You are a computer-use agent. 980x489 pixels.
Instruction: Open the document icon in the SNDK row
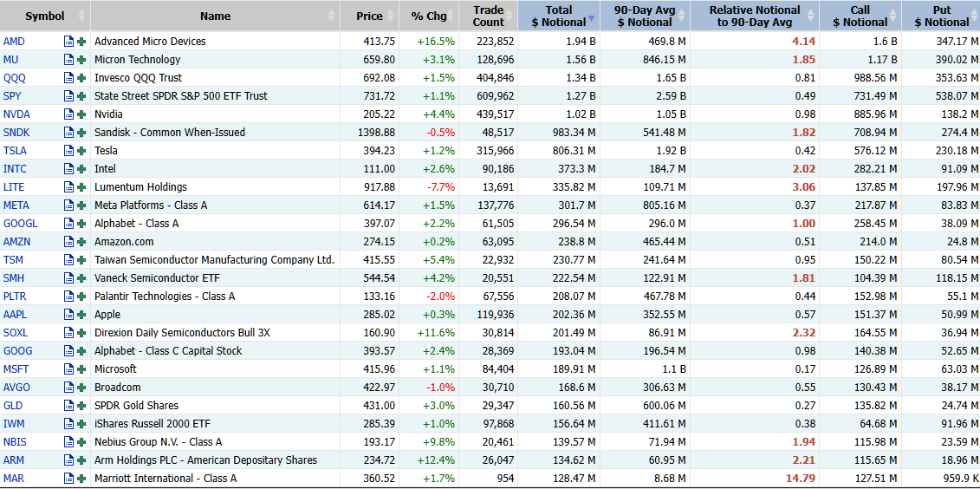pyautogui.click(x=68, y=133)
